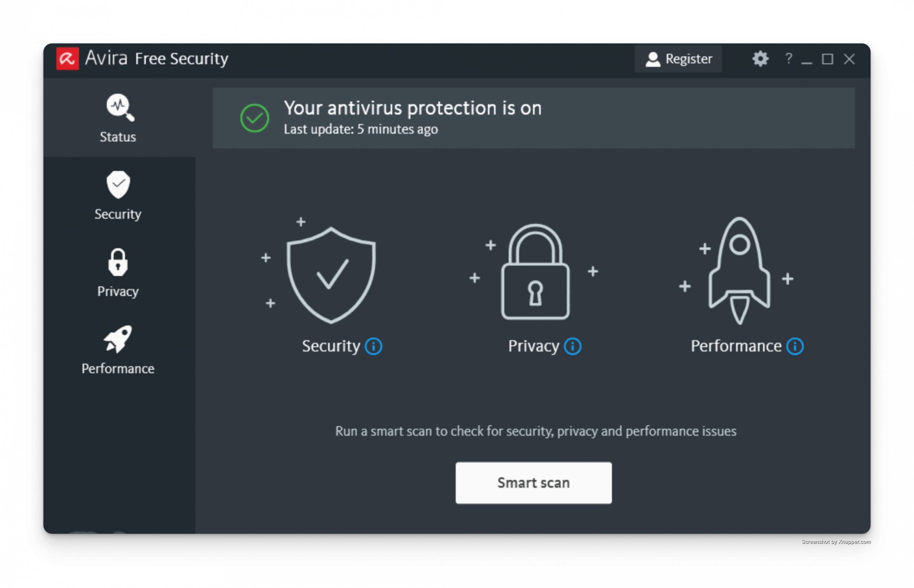Screen dimensions: 914x588
Task: Click the large padlock illustration
Action: [x=535, y=272]
